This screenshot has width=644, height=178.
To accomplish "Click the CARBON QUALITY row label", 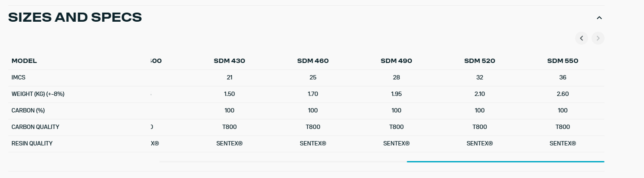I will (36, 127).
